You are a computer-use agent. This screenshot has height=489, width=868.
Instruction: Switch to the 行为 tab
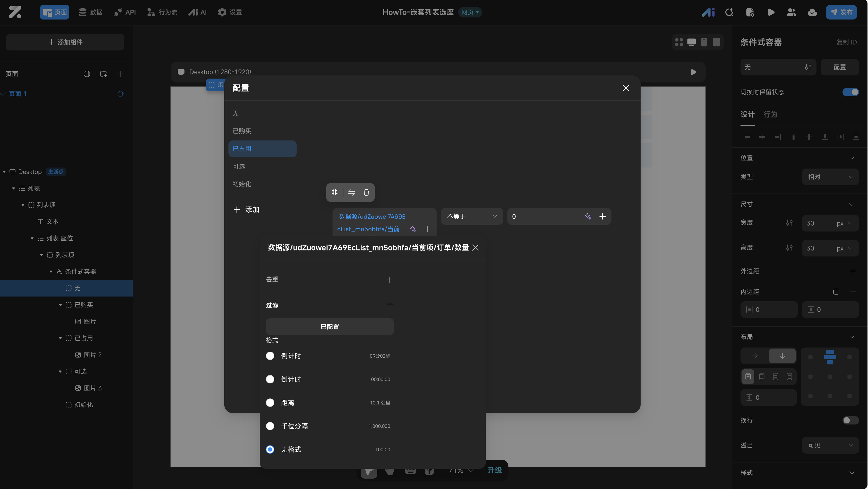click(770, 114)
